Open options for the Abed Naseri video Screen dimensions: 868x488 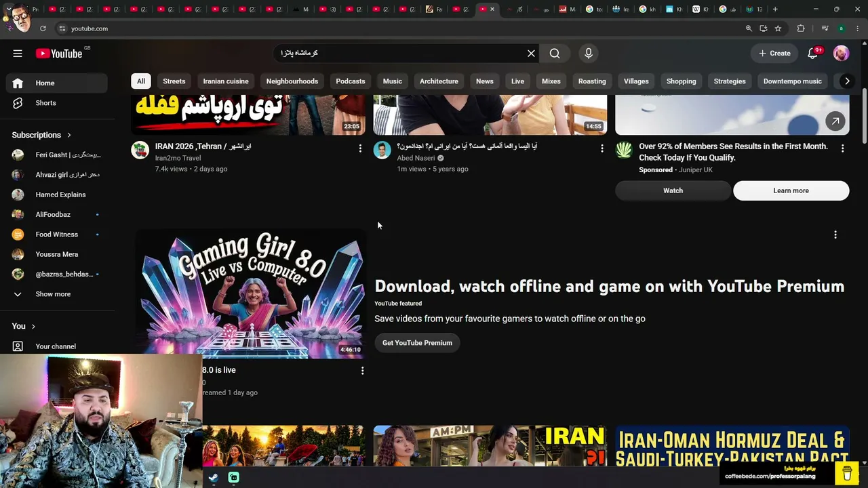pos(601,148)
